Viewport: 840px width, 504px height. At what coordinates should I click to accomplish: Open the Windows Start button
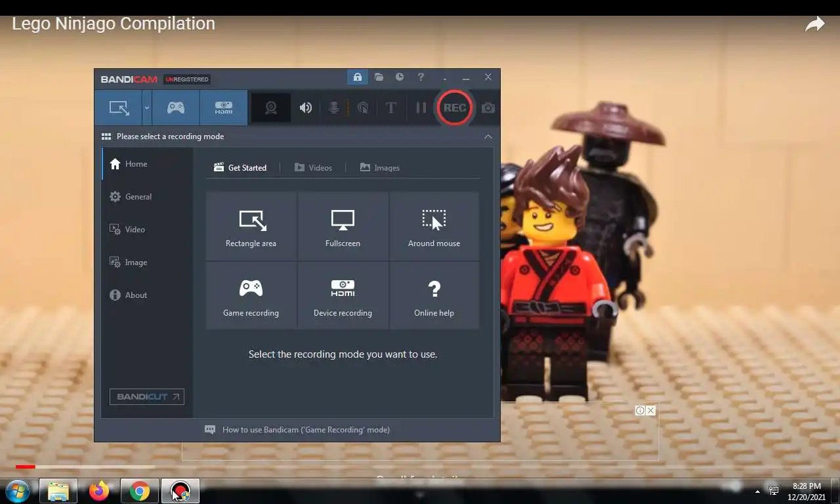[x=18, y=491]
